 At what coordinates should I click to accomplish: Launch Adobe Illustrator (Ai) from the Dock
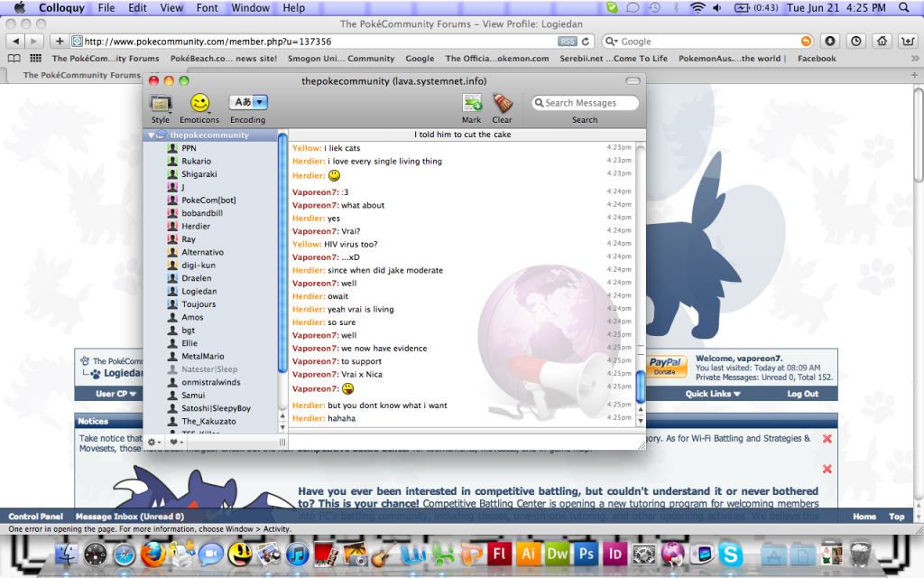528,554
